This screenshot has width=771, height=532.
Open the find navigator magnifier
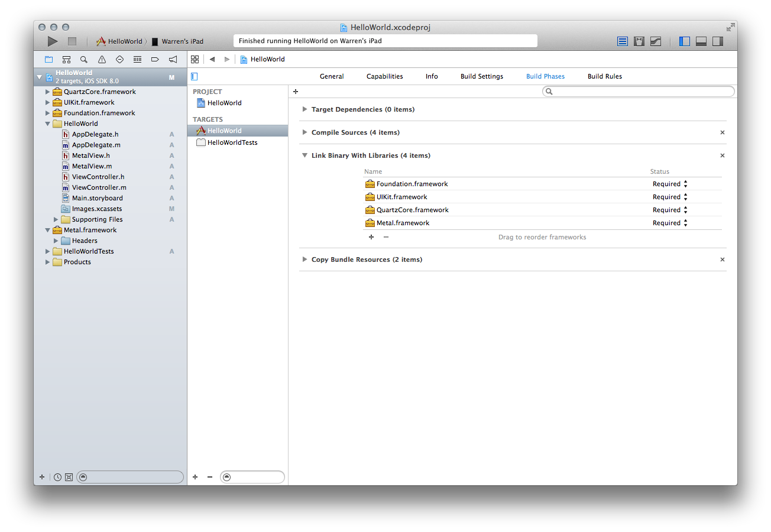click(x=84, y=59)
